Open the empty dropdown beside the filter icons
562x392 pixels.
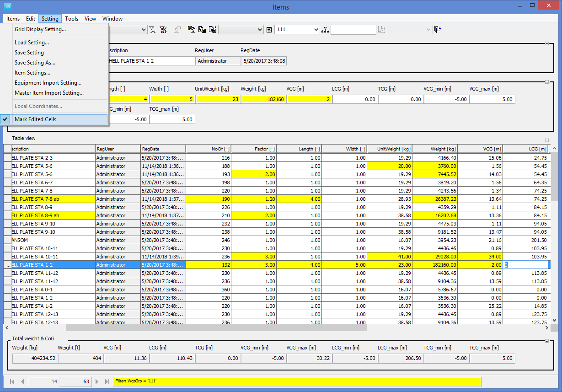pos(144,30)
